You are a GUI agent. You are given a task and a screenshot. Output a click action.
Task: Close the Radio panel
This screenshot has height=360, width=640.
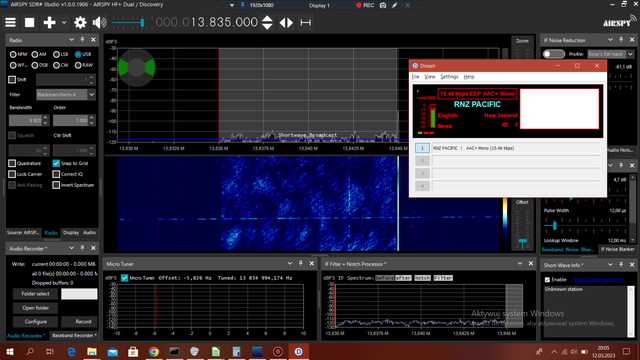(x=93, y=40)
